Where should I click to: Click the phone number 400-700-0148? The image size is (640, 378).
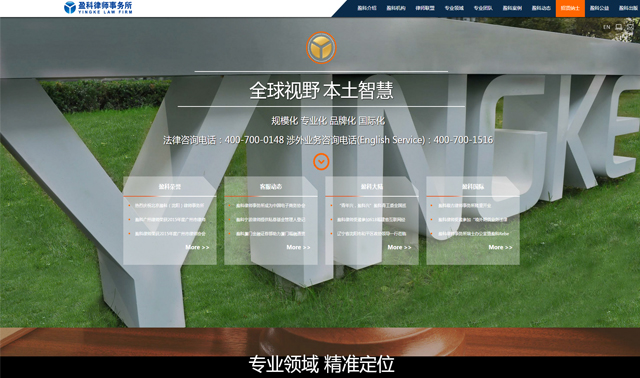coord(254,140)
